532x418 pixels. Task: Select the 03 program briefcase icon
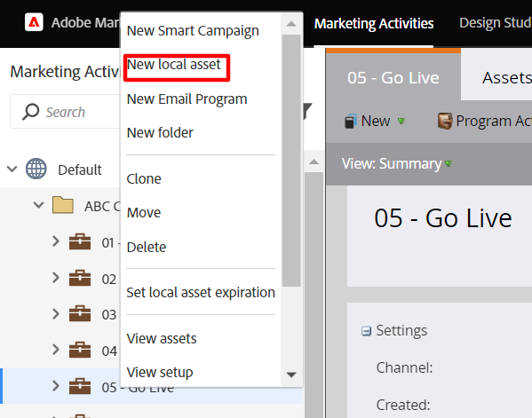(x=80, y=313)
